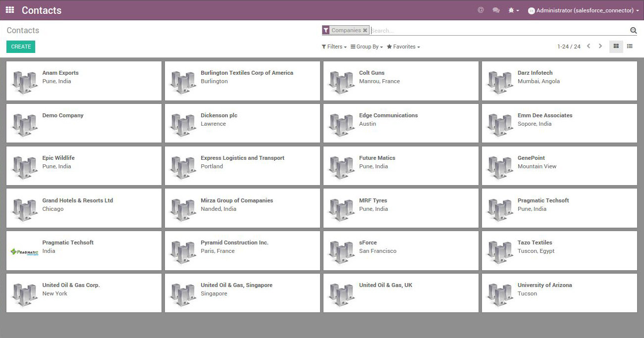This screenshot has height=338, width=644.
Task: Go to the next page of records
Action: (600, 46)
